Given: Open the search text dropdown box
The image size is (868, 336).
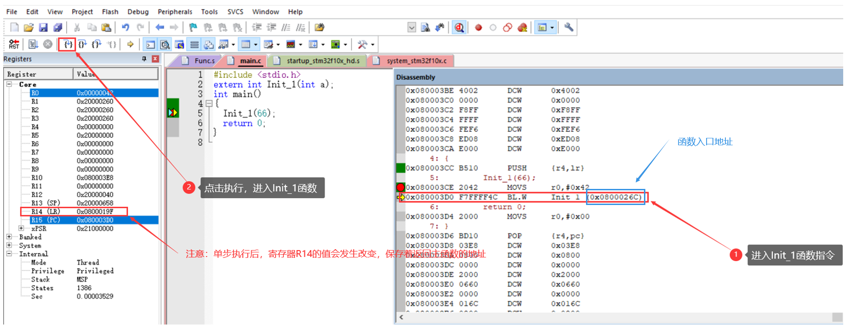Looking at the screenshot, I should pos(412,28).
